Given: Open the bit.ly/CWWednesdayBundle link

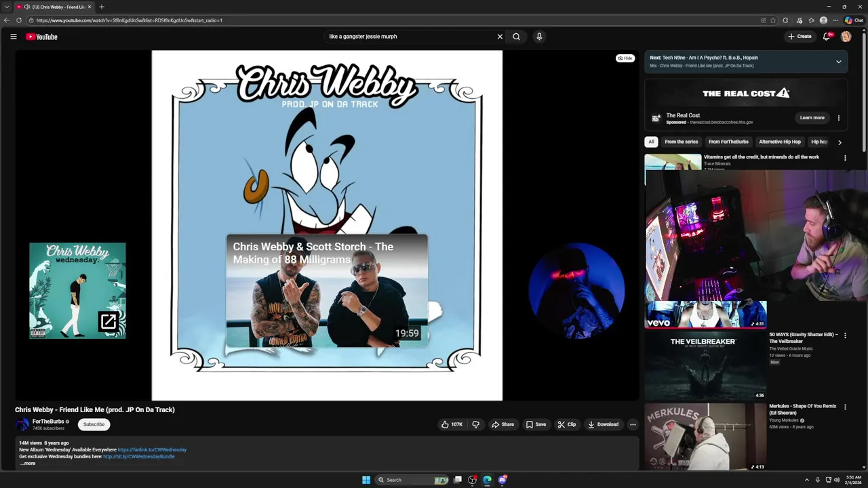Looking at the screenshot, I should 138,456.
